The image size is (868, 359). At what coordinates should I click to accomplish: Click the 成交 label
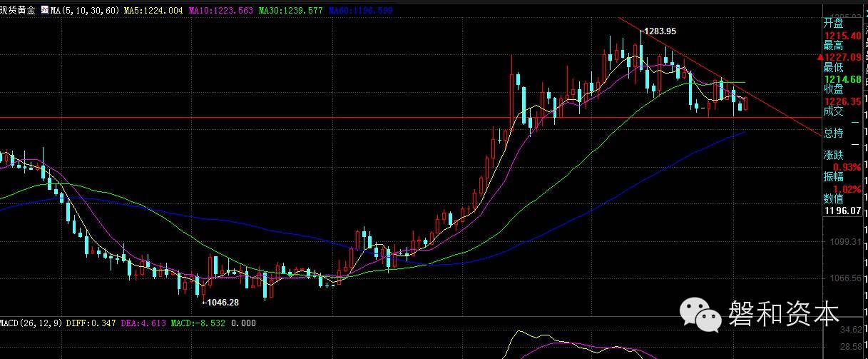tap(833, 111)
